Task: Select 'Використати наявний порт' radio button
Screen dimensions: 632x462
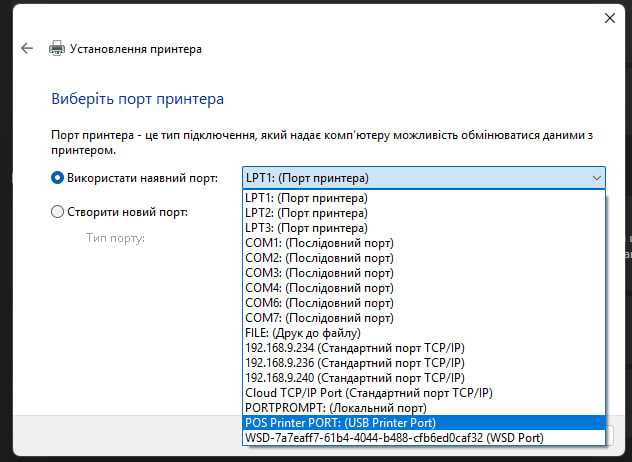Action: 57,178
